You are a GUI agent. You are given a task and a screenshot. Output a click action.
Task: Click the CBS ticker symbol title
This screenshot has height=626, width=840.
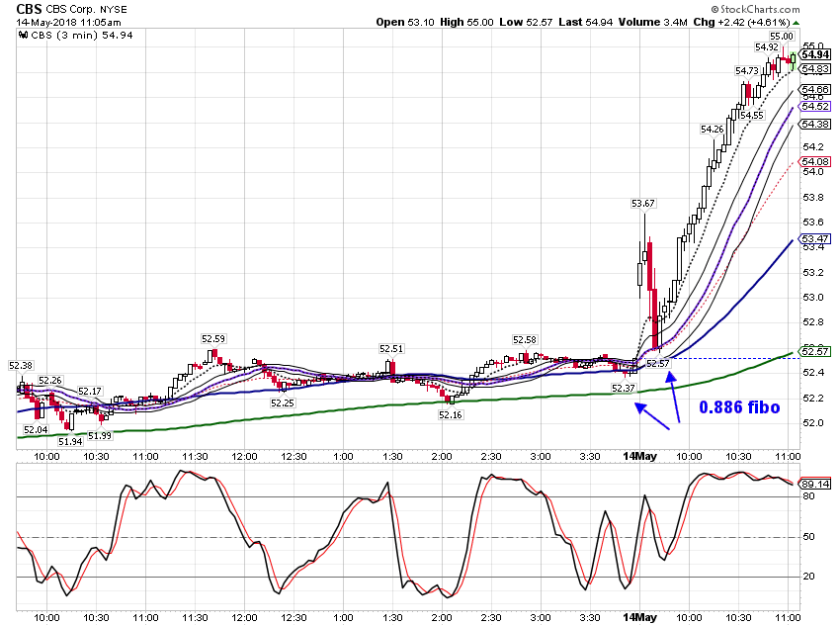pos(29,9)
